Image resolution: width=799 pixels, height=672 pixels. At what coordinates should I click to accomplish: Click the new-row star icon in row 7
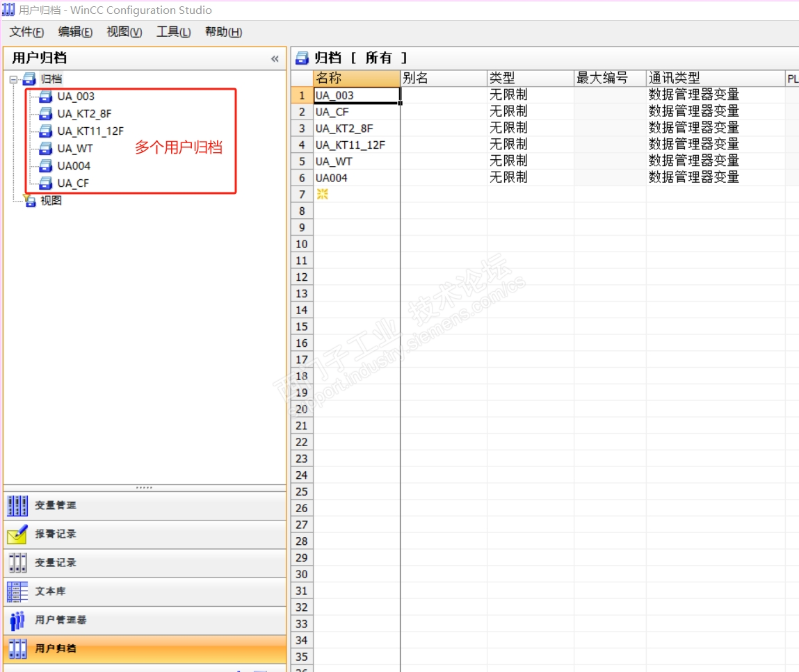tap(322, 194)
